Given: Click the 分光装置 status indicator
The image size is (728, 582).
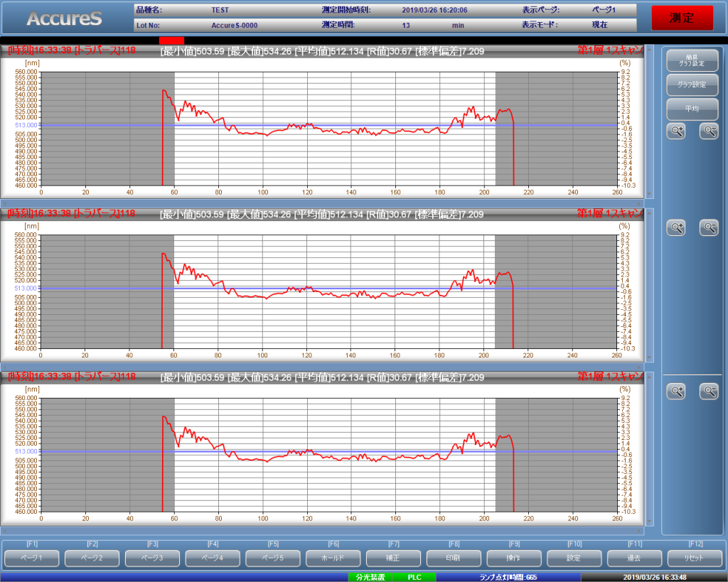Looking at the screenshot, I should (370, 577).
